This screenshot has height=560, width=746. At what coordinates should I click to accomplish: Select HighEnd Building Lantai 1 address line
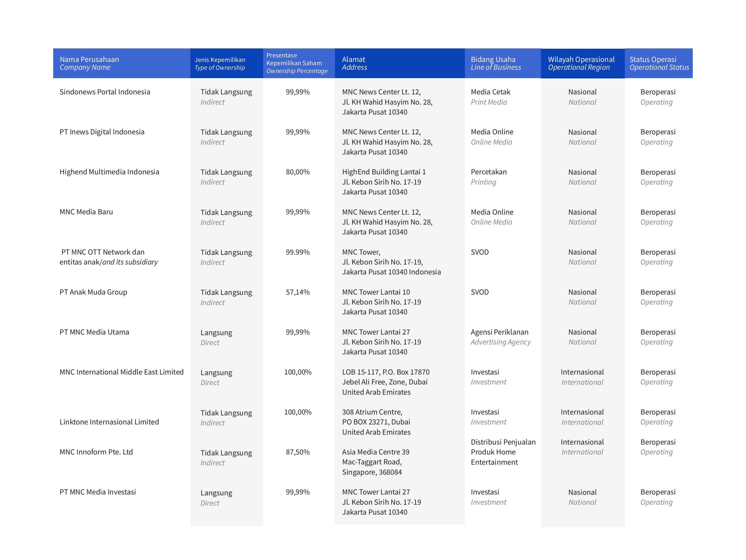[x=384, y=172]
